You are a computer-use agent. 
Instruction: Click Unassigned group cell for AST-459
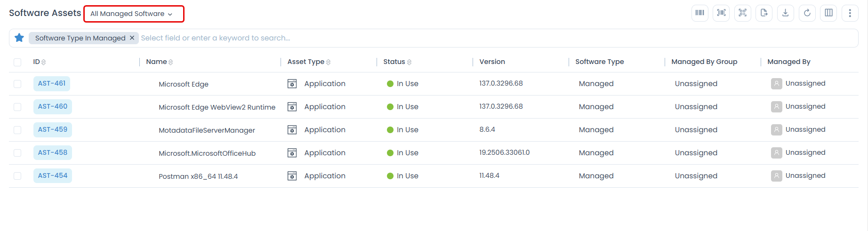pos(696,130)
